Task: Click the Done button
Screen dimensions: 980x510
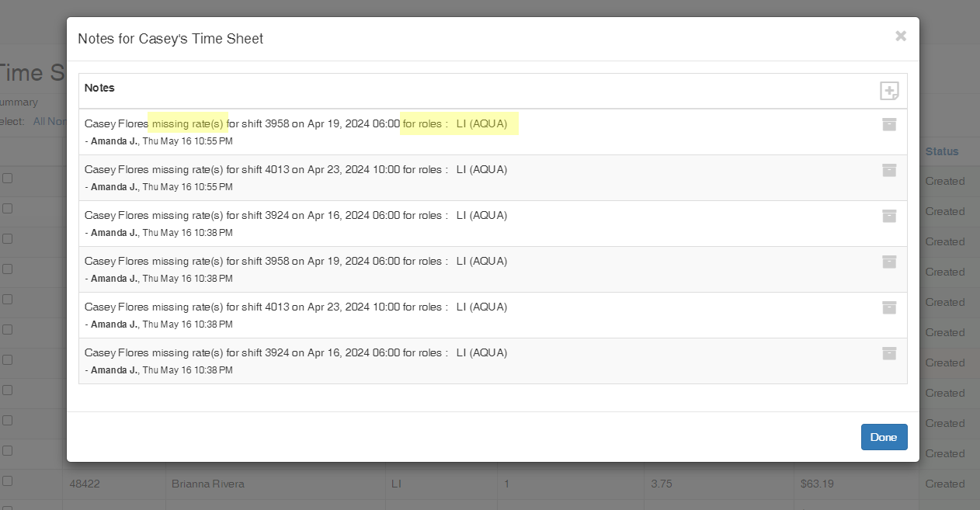Action: (x=884, y=437)
